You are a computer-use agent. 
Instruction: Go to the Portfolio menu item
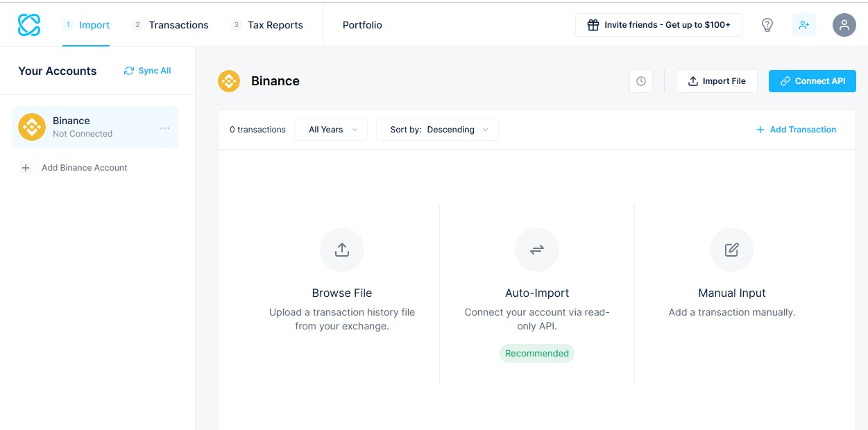tap(361, 25)
